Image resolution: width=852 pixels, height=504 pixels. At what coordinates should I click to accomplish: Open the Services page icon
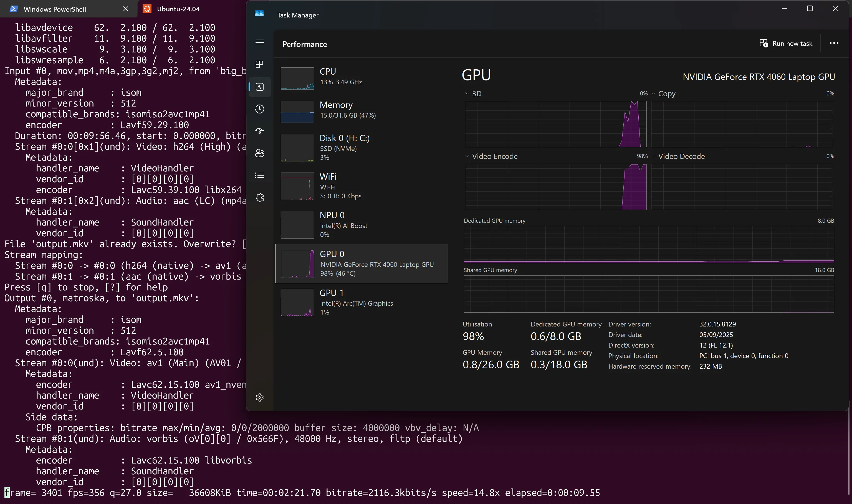coord(259,197)
